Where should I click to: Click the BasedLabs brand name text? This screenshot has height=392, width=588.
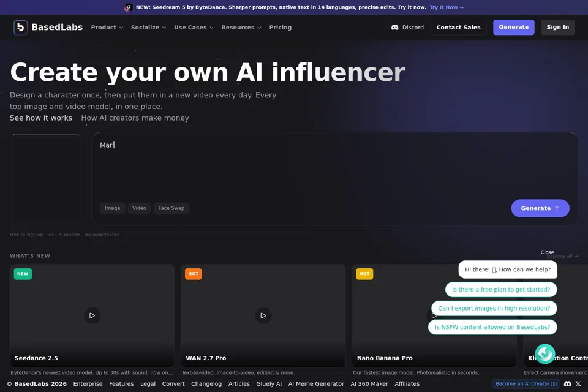click(x=57, y=28)
